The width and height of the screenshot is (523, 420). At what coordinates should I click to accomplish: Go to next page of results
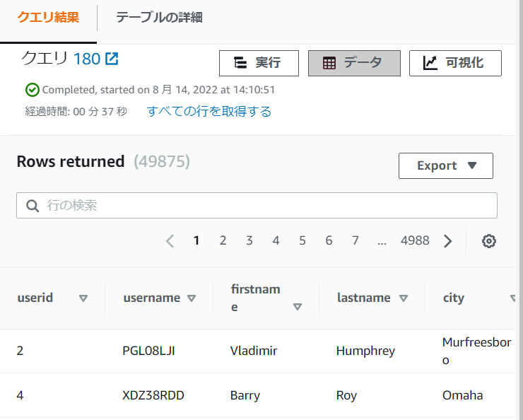(447, 241)
